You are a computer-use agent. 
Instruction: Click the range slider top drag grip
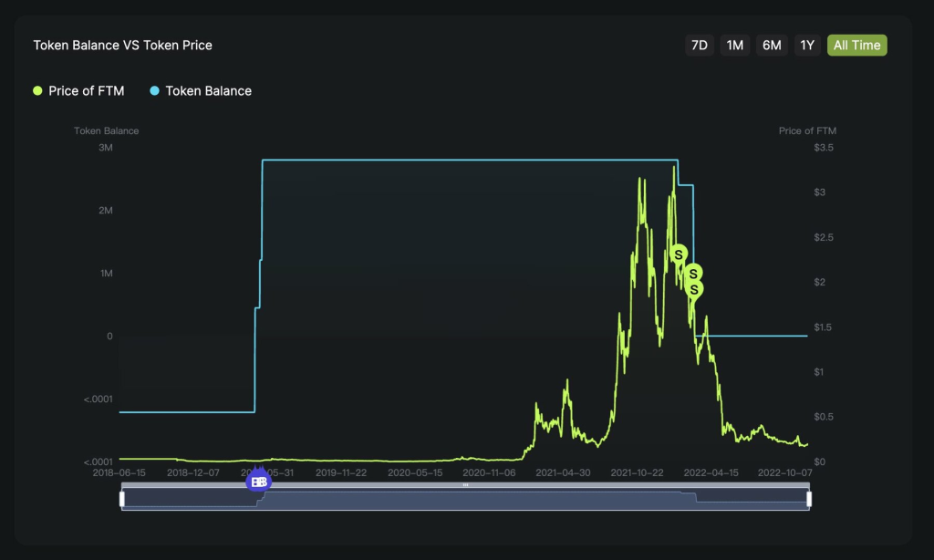[x=465, y=485]
